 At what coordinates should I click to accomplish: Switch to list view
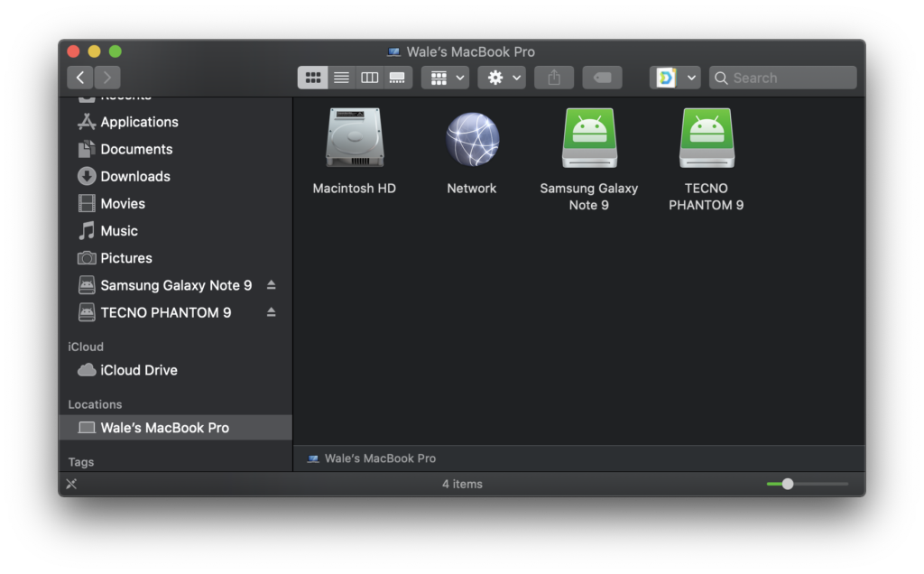click(341, 78)
